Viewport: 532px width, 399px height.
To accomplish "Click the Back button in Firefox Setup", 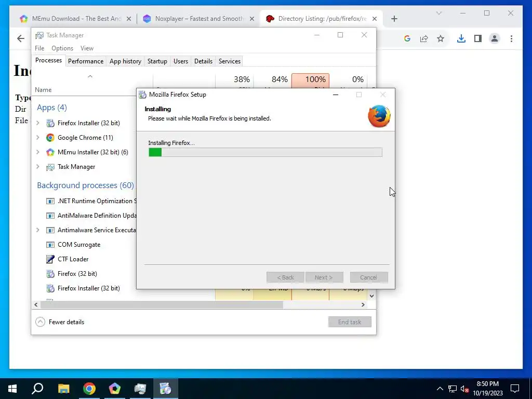I will pos(285,277).
